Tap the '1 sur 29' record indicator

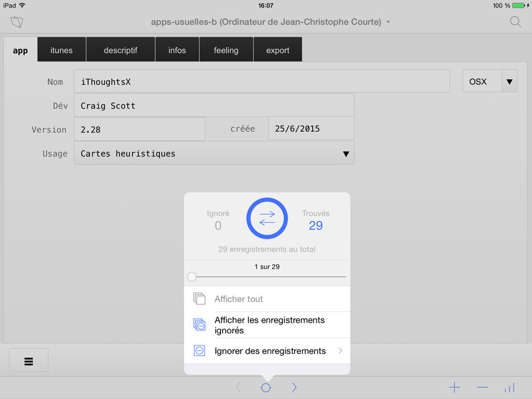pos(267,267)
